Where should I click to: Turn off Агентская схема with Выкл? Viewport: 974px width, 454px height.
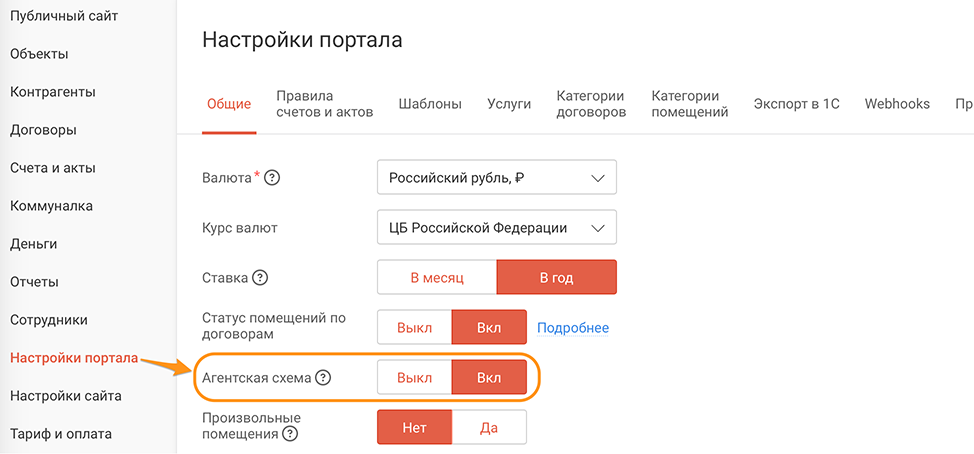414,378
